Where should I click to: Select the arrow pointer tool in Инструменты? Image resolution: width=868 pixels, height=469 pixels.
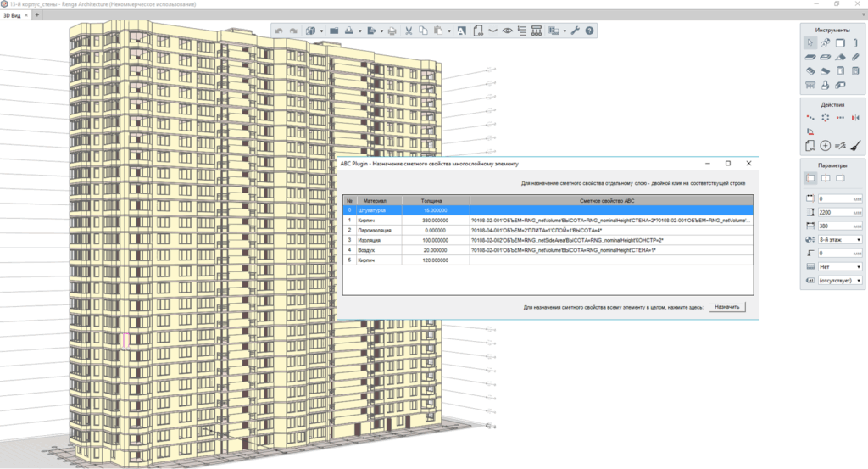pos(810,42)
